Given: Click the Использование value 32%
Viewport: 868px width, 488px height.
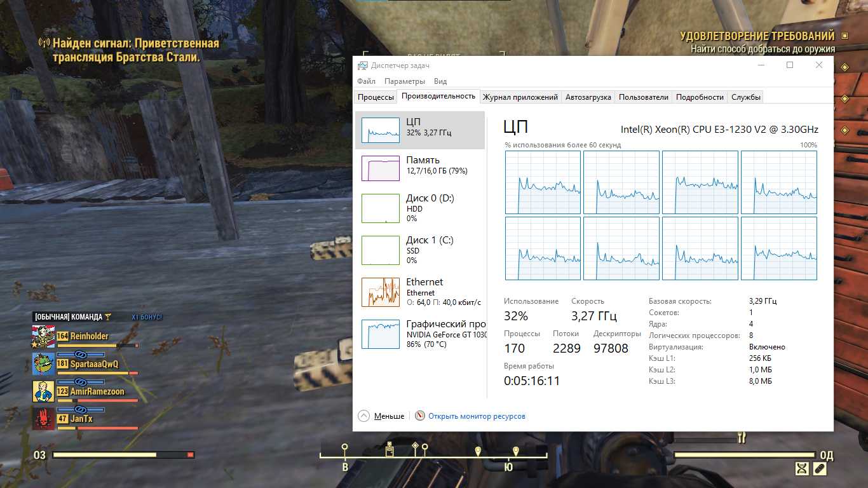Looking at the screenshot, I should coord(516,316).
